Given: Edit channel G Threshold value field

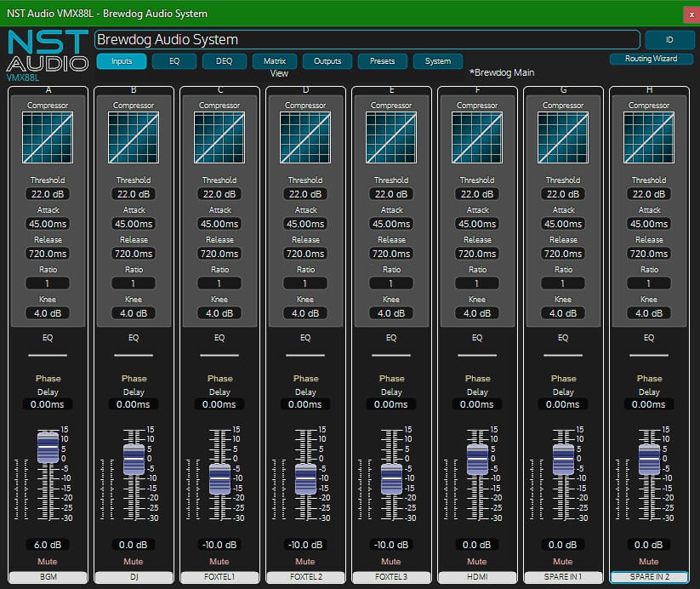Looking at the screenshot, I should point(563,194).
